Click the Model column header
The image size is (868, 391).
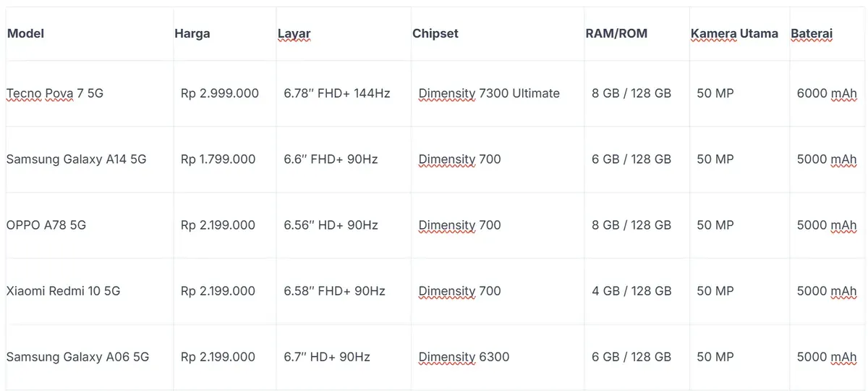click(26, 33)
